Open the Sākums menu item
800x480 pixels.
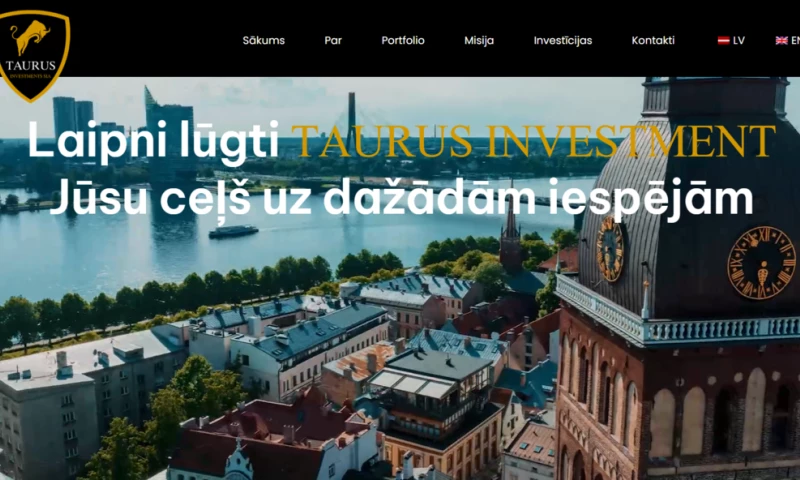click(x=264, y=40)
